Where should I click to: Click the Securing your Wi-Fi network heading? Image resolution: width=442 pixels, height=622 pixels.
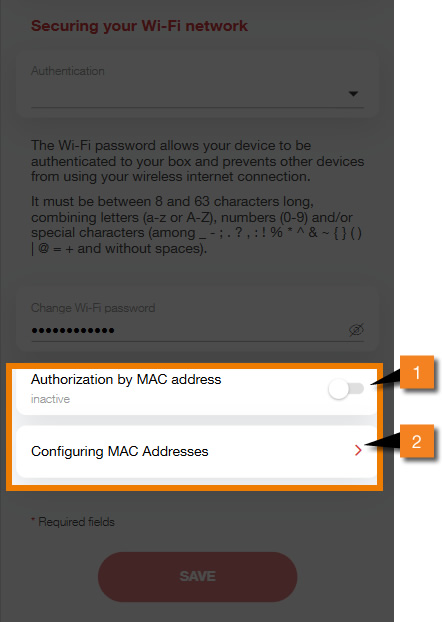pyautogui.click(x=139, y=26)
